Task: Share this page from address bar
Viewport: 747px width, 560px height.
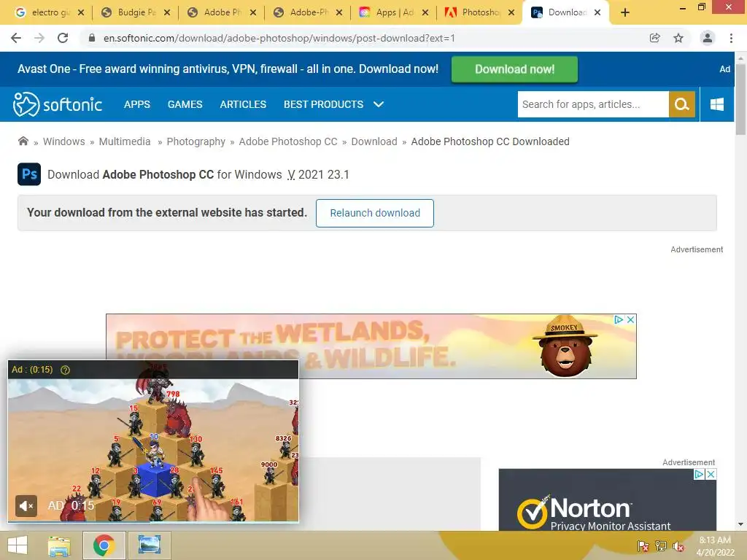Action: coord(655,38)
